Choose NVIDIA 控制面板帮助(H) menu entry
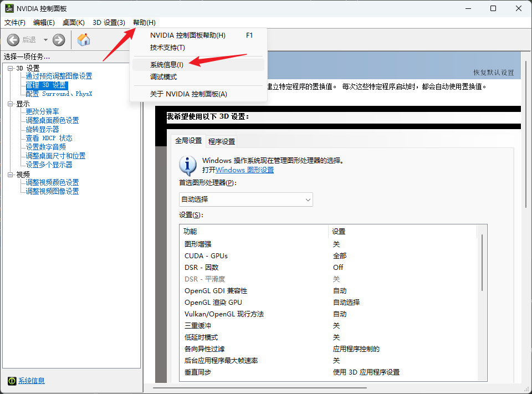This screenshot has width=532, height=394. (198, 35)
